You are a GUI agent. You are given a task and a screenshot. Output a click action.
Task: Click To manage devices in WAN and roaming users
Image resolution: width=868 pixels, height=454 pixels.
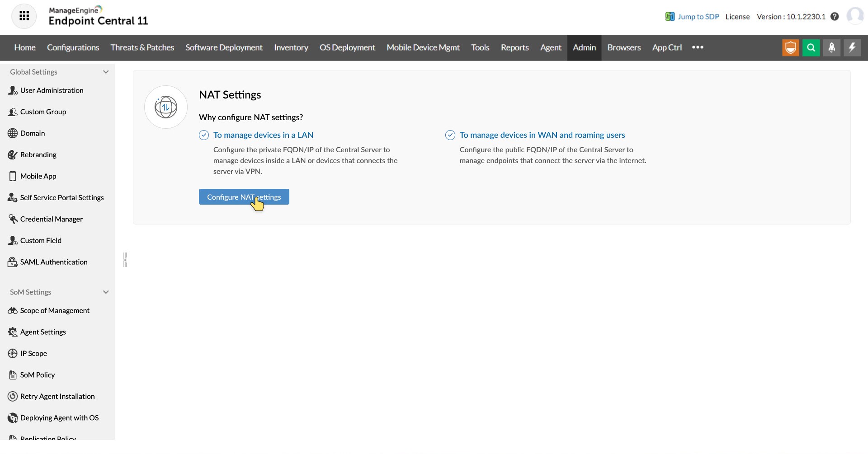542,135
